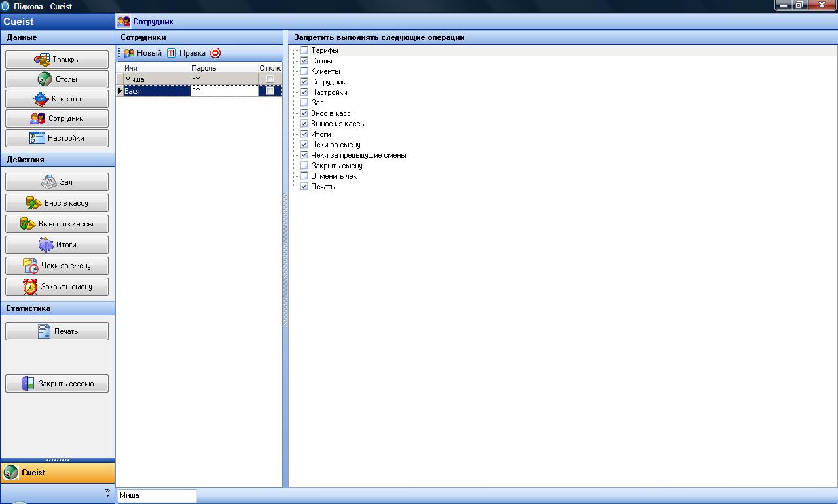This screenshot has width=838, height=504.
Task: Toggle the Откл checkbox for Миша
Action: (270, 79)
